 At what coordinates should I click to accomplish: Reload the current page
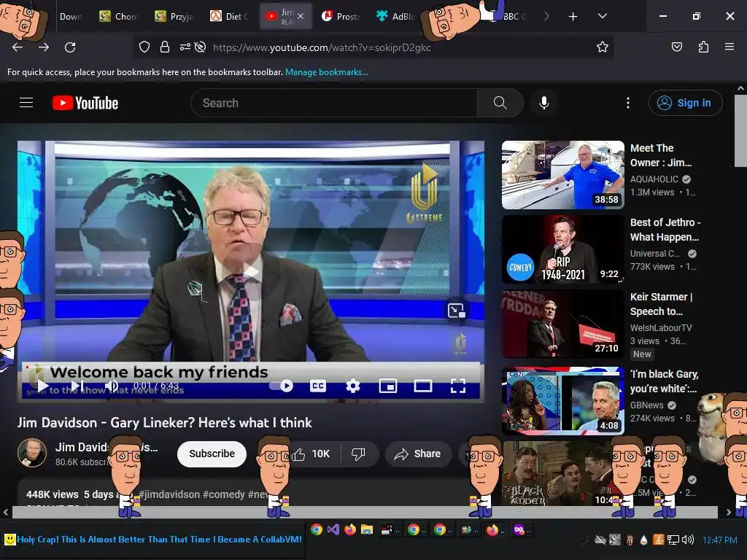pos(70,47)
